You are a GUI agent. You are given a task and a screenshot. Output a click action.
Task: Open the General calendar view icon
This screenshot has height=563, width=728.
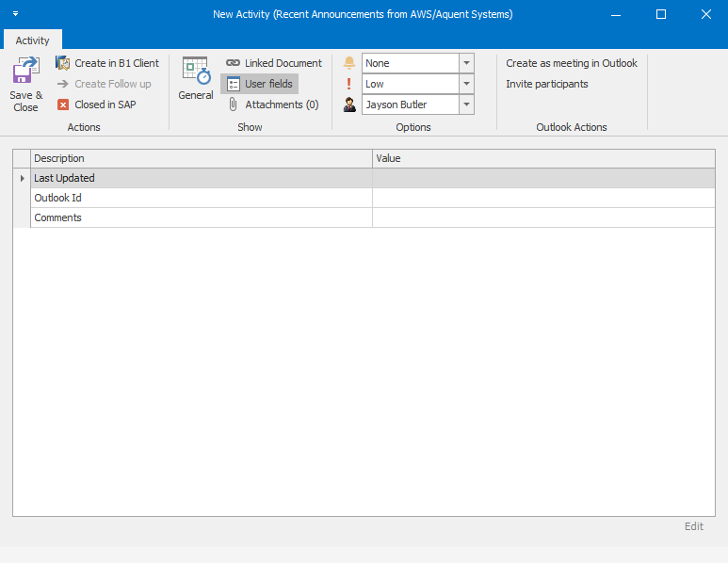click(x=196, y=71)
